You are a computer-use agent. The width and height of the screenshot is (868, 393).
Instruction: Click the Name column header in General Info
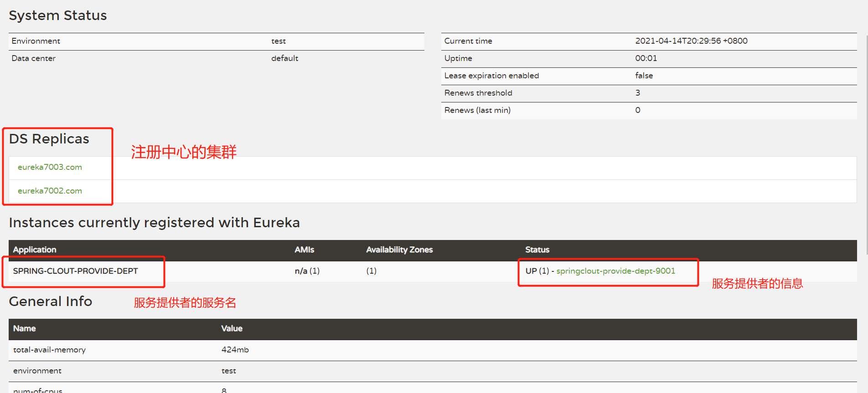point(24,328)
